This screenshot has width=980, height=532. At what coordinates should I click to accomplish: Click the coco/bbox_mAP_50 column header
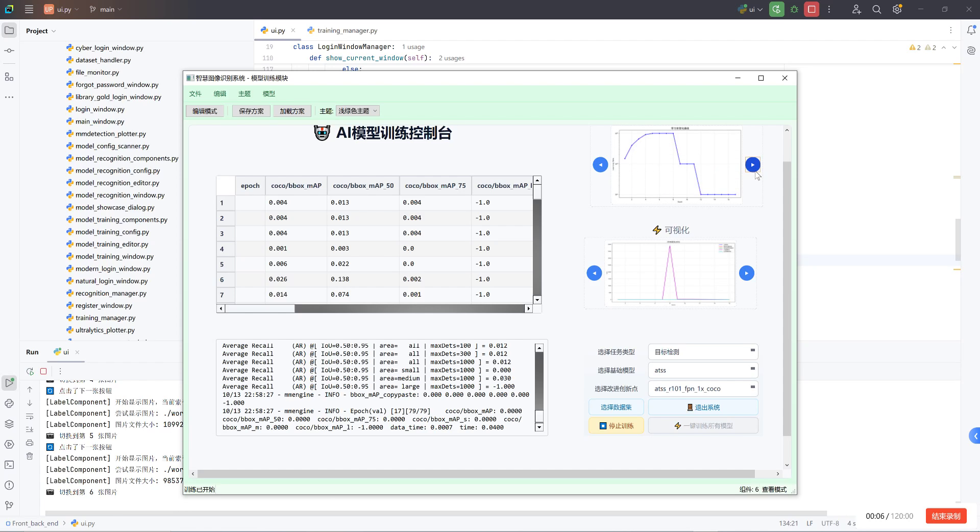coord(363,186)
